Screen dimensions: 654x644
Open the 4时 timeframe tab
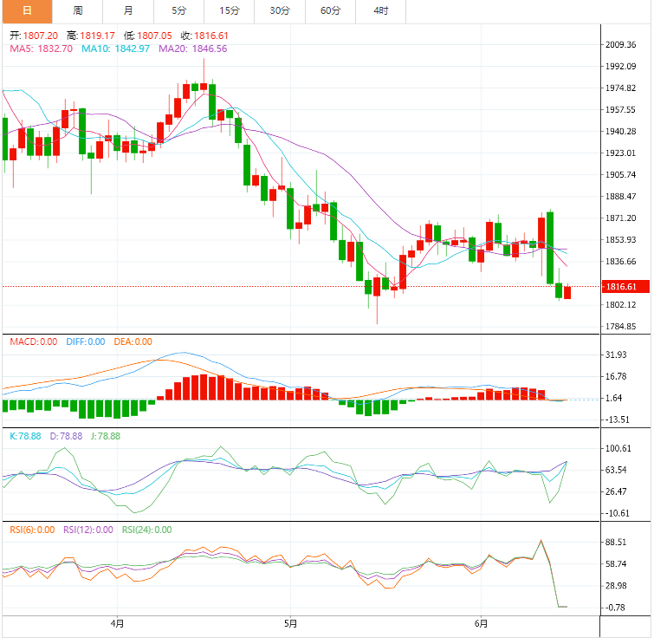click(381, 11)
